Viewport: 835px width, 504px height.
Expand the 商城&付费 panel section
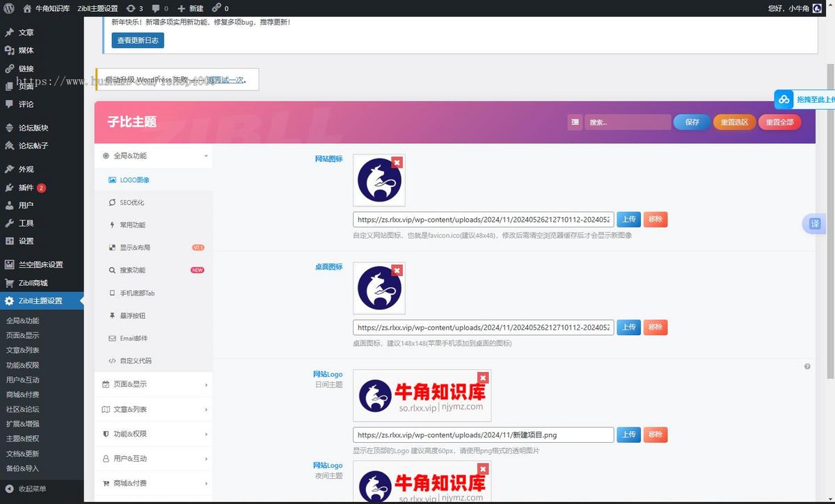[x=154, y=483]
